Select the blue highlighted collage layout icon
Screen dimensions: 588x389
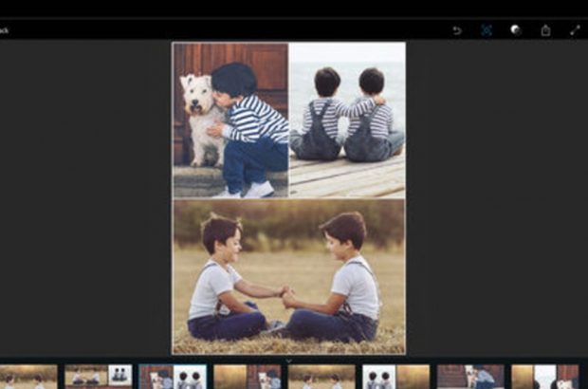coord(486,30)
